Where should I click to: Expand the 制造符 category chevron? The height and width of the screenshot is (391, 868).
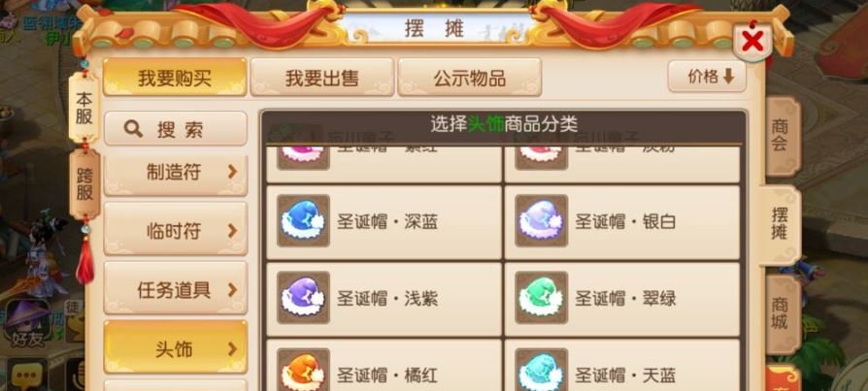click(x=232, y=172)
